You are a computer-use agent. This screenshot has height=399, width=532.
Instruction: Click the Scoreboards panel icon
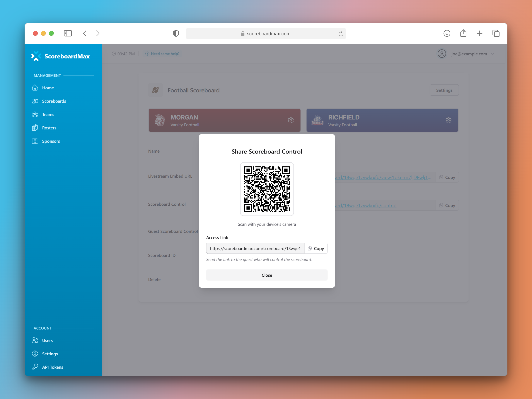(x=35, y=101)
